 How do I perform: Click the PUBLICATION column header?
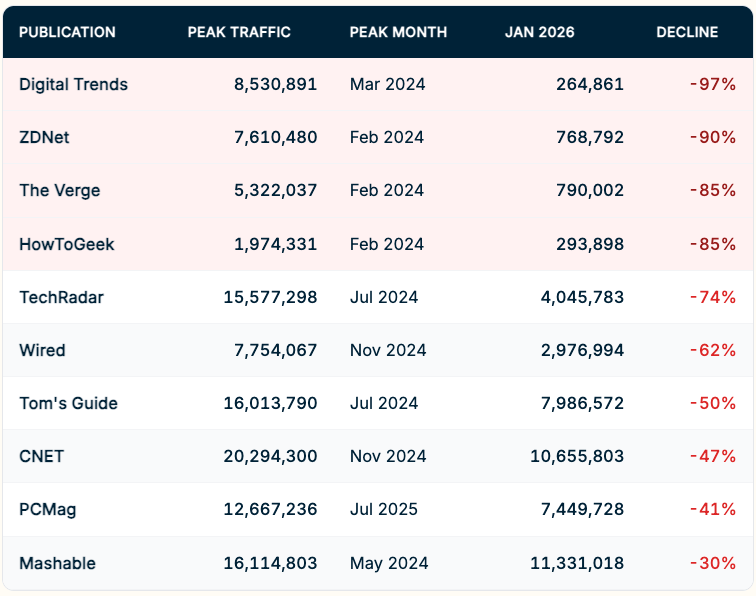click(x=67, y=32)
